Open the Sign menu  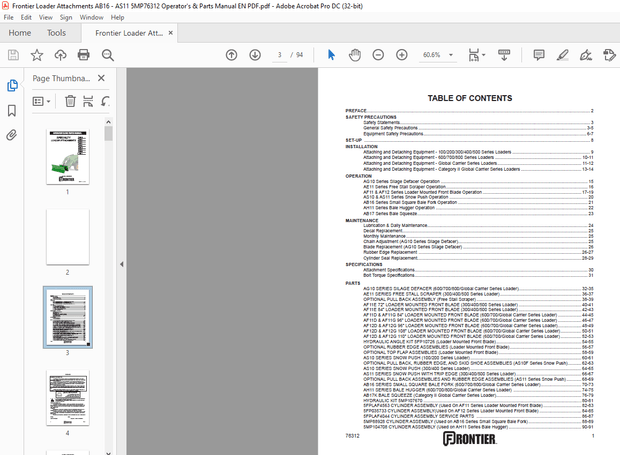click(66, 17)
